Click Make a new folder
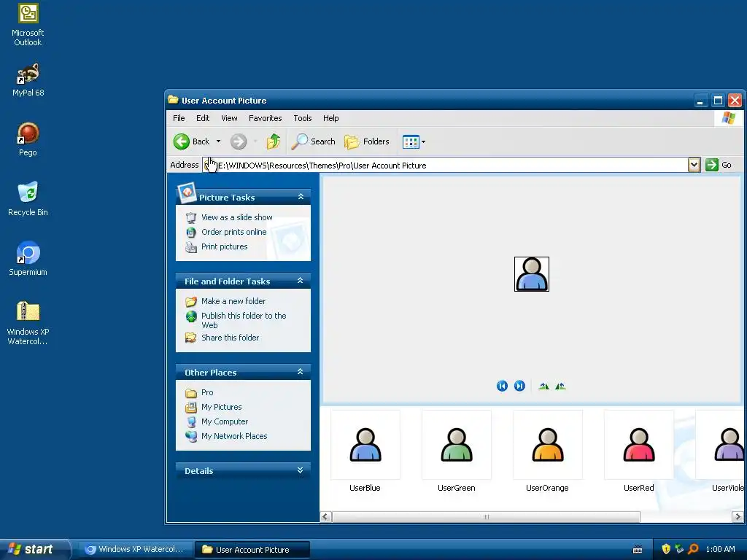 tap(233, 301)
